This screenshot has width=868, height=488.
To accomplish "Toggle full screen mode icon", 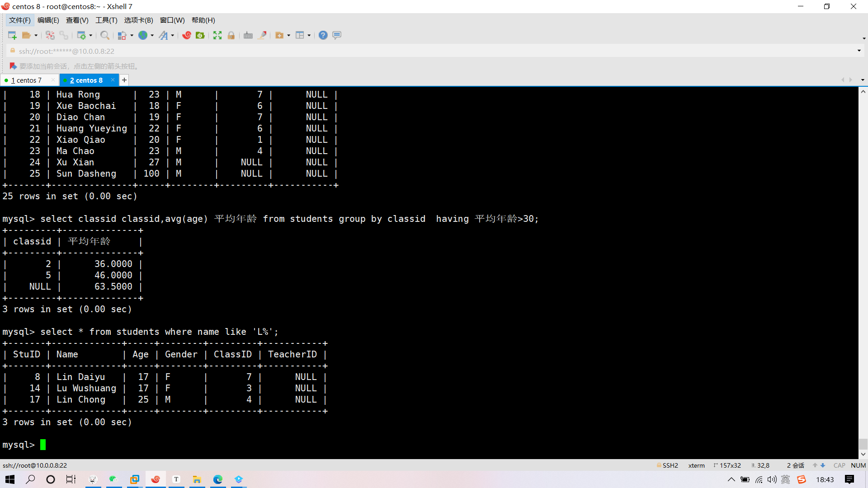I will tap(217, 35).
